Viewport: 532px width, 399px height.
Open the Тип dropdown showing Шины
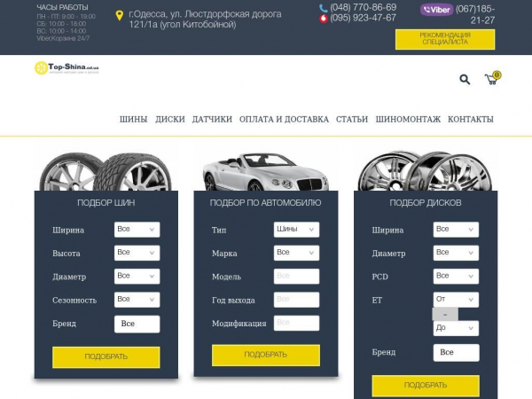296,230
